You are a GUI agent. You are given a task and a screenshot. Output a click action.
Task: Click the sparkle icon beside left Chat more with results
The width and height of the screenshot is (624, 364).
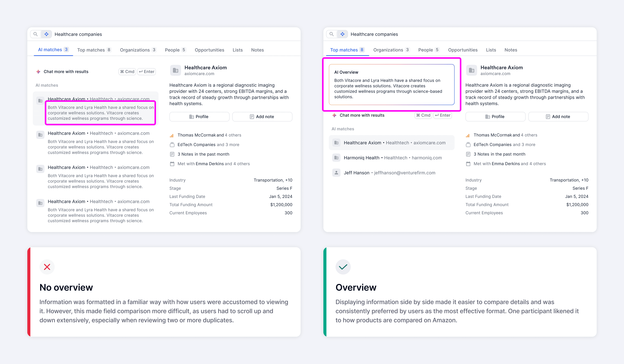38,72
